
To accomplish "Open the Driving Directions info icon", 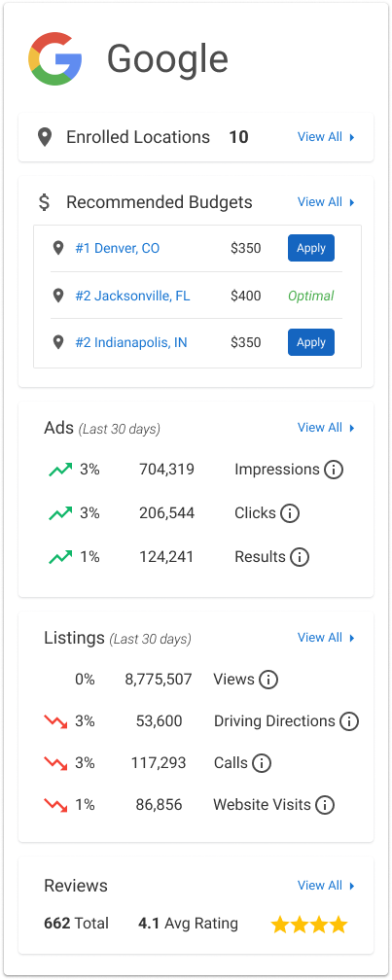I will click(x=349, y=721).
